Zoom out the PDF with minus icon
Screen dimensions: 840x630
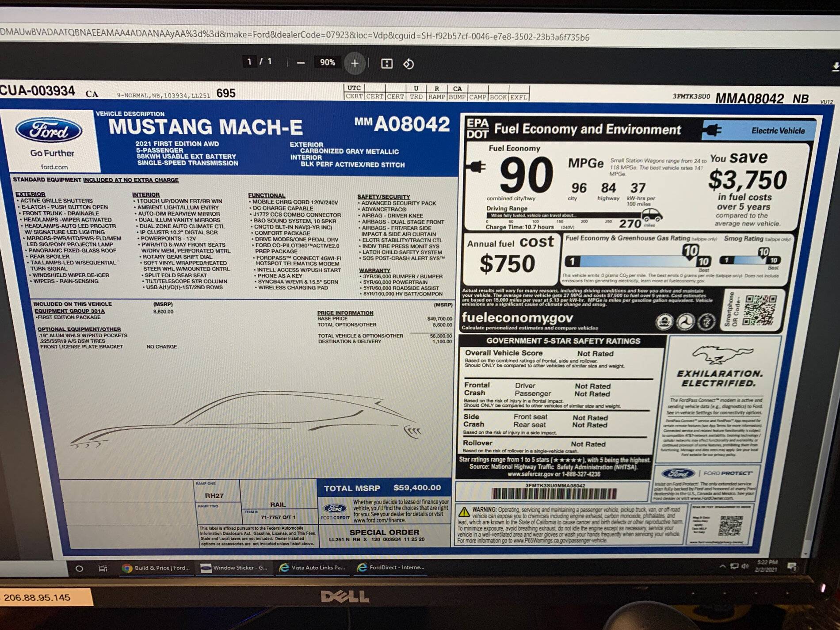[x=301, y=63]
